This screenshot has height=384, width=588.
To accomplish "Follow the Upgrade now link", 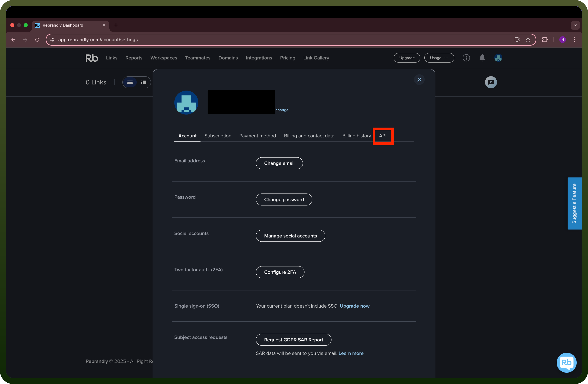I will [355, 306].
